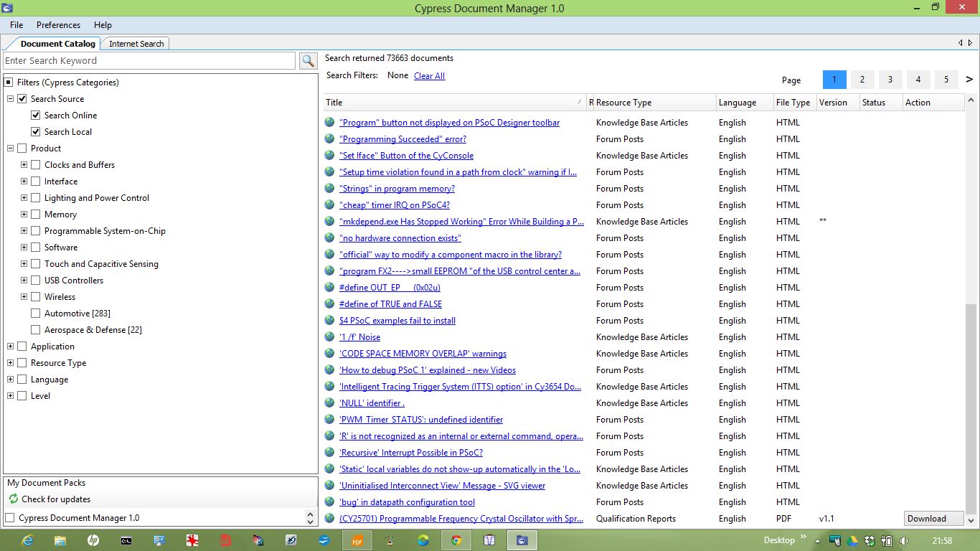Image resolution: width=980 pixels, height=551 pixels.
Task: Open File Explorer from the taskbar
Action: (60, 540)
